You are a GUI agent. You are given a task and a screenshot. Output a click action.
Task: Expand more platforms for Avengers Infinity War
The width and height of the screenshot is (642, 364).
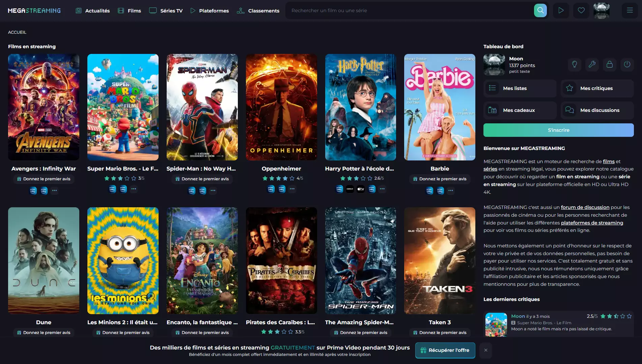tap(54, 191)
